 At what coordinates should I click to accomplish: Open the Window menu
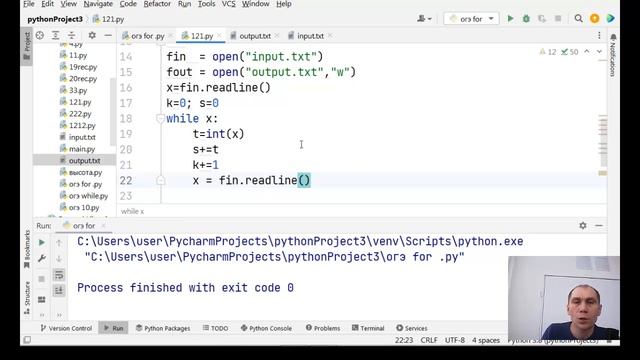255,4
